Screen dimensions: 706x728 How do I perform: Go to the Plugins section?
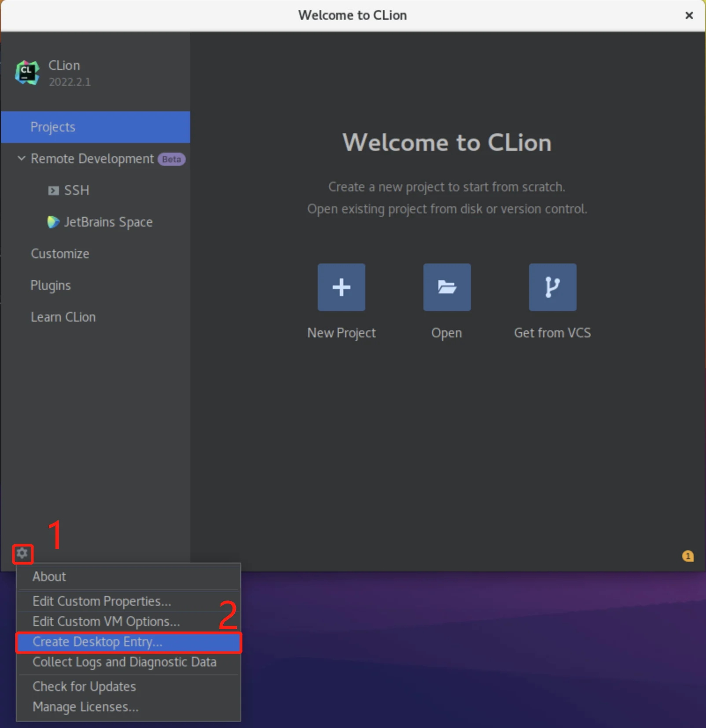(x=51, y=285)
